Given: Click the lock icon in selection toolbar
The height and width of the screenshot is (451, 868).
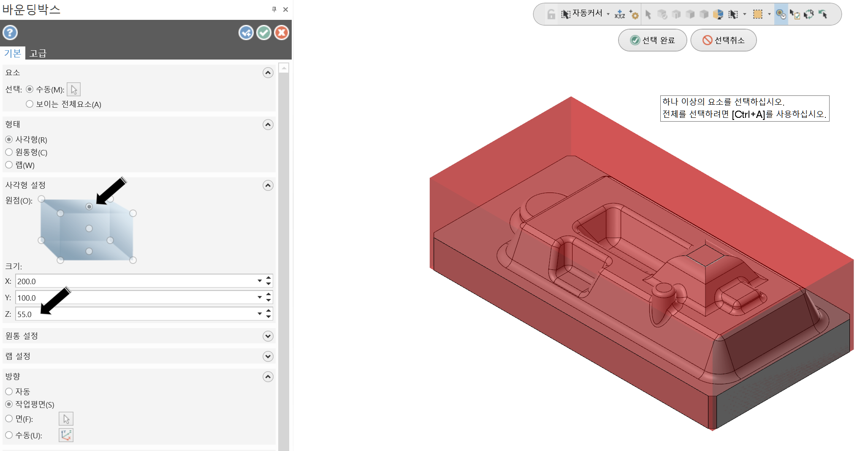Looking at the screenshot, I should tap(551, 14).
